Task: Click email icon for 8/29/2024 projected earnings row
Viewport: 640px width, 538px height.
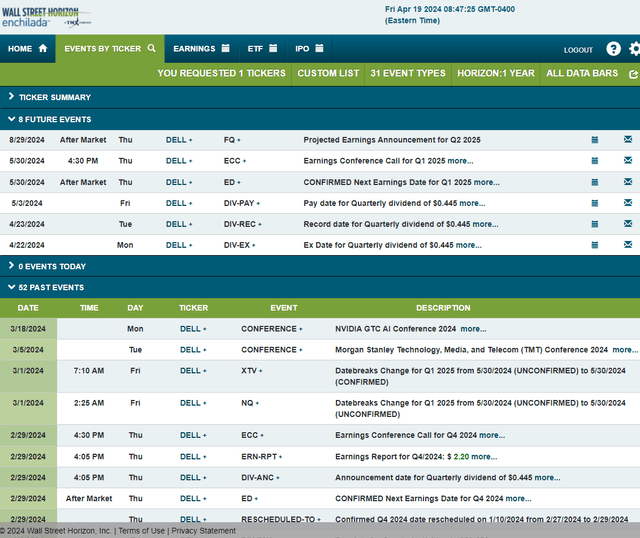Action: pyautogui.click(x=628, y=140)
